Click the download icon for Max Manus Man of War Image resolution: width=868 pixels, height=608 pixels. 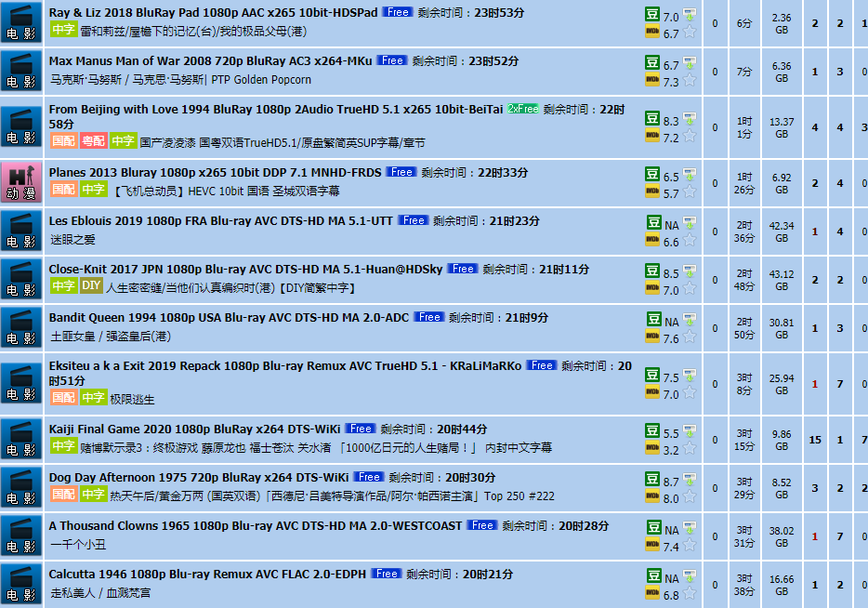pyautogui.click(x=690, y=62)
